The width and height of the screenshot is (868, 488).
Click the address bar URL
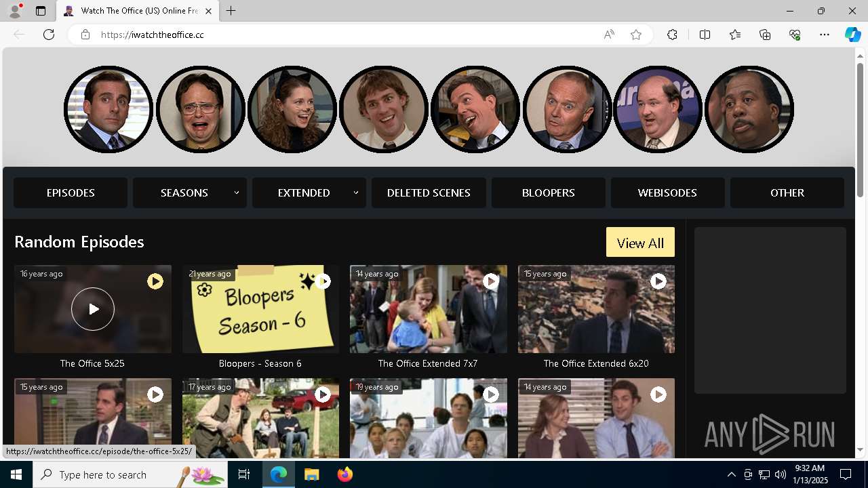point(153,35)
